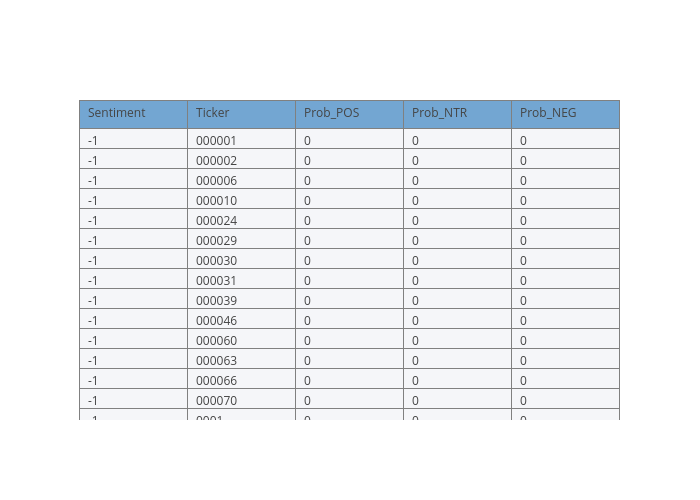Click ticker cell 000024

(x=216, y=221)
